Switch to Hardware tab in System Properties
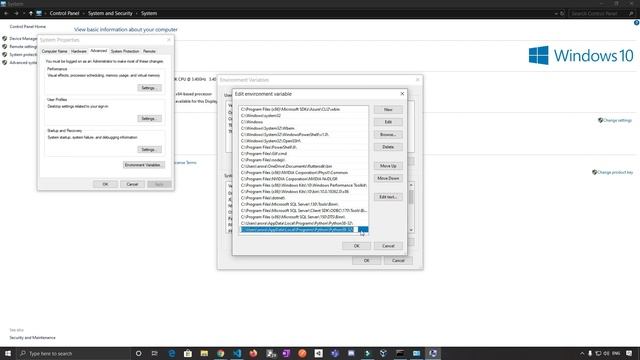The image size is (640, 360). 79,51
